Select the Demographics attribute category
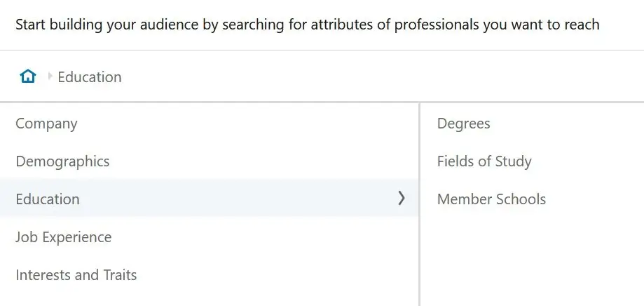The width and height of the screenshot is (644, 306). [62, 161]
